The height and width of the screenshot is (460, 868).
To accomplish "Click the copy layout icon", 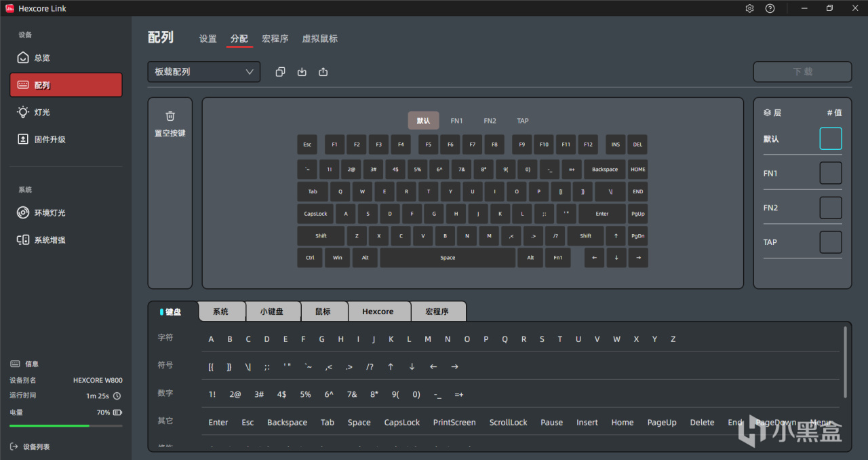I will (281, 72).
